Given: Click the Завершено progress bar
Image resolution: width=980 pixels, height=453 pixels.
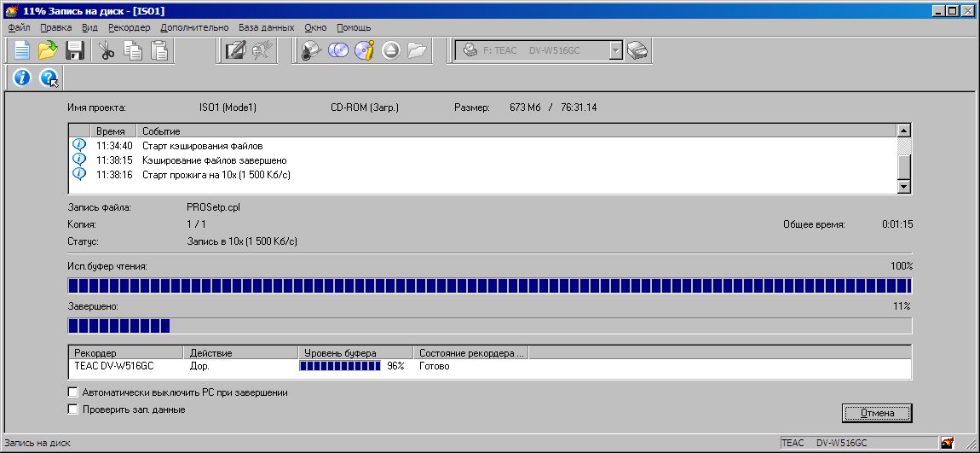Looking at the screenshot, I should click(x=489, y=326).
